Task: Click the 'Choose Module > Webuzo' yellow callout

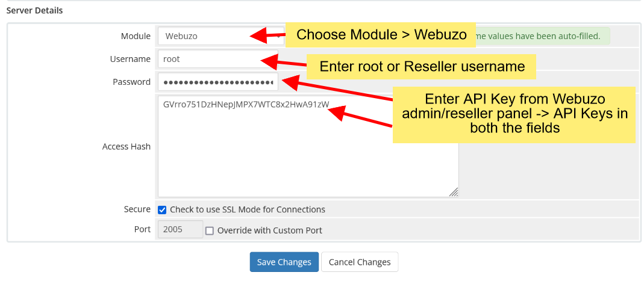Action: [381, 35]
